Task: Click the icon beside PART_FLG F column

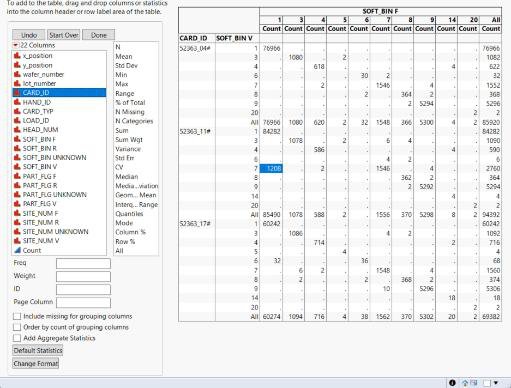Action: pos(17,176)
